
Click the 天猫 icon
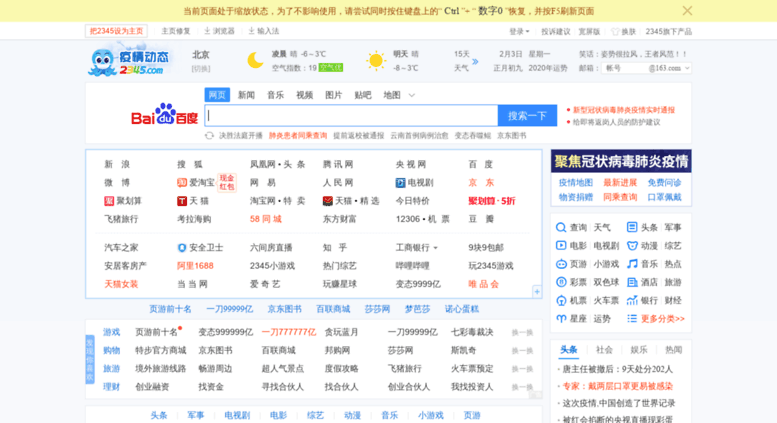tap(181, 201)
